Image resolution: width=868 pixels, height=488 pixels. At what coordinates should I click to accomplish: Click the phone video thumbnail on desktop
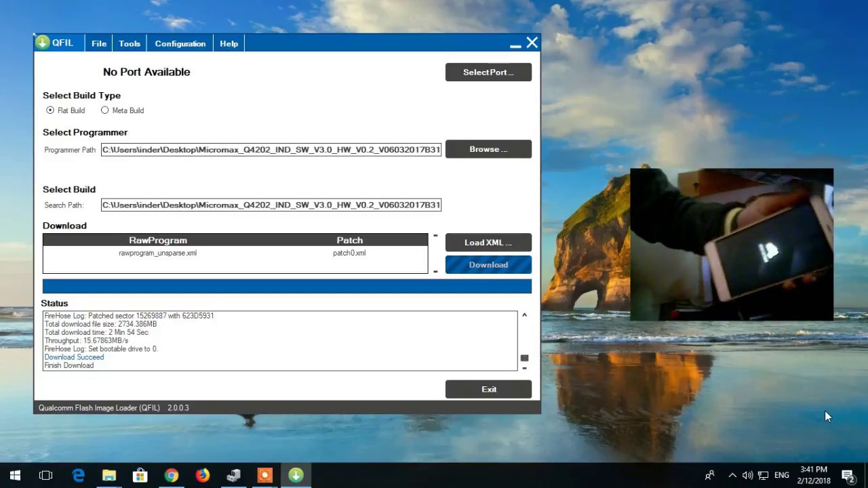coord(732,244)
